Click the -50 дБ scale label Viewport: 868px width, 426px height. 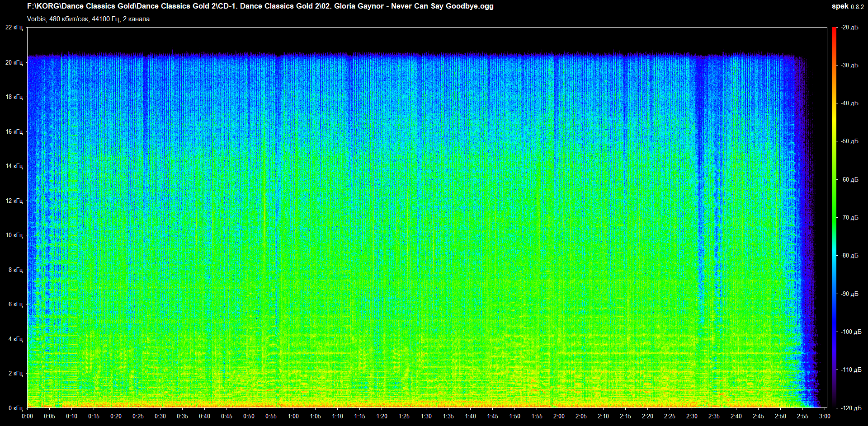pyautogui.click(x=849, y=141)
